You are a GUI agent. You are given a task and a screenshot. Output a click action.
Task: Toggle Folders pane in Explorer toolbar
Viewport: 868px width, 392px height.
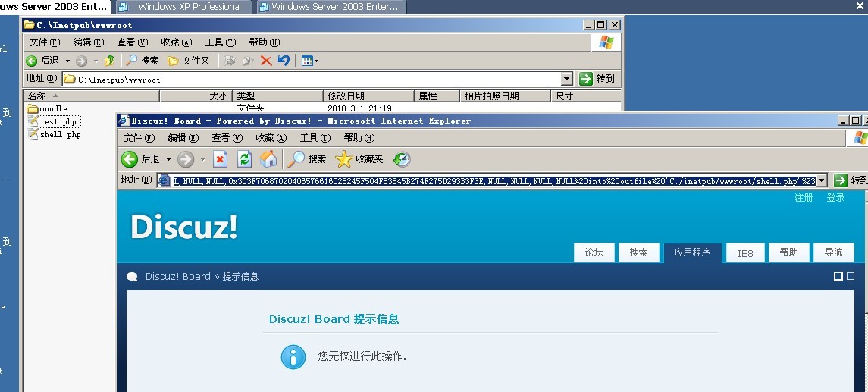(189, 61)
